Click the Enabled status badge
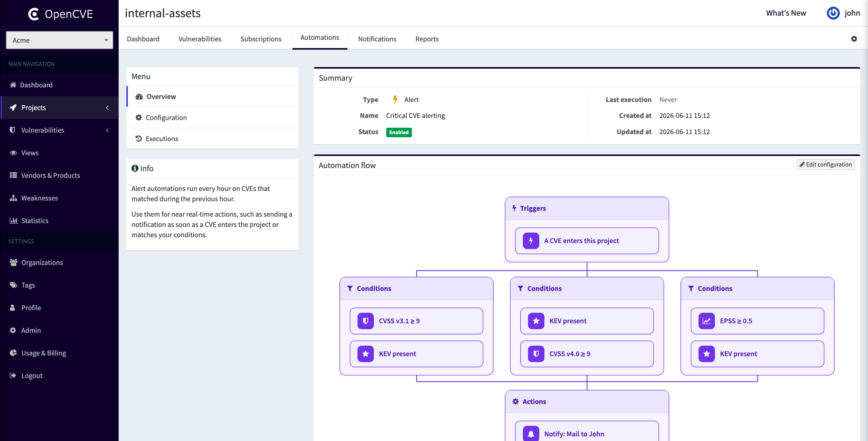Viewport: 868px width, 441px height. (399, 132)
